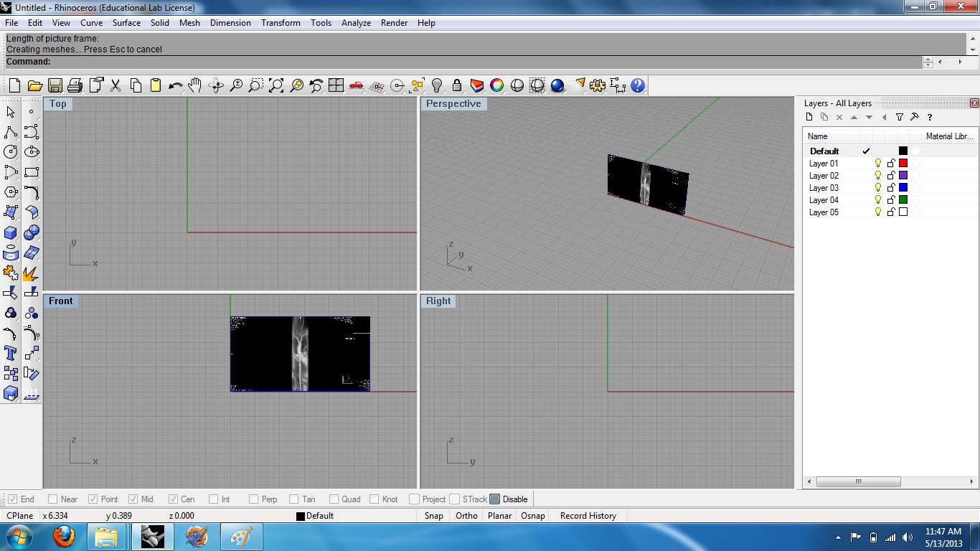Open the Analyze menu
Image resolution: width=980 pixels, height=551 pixels.
[356, 23]
